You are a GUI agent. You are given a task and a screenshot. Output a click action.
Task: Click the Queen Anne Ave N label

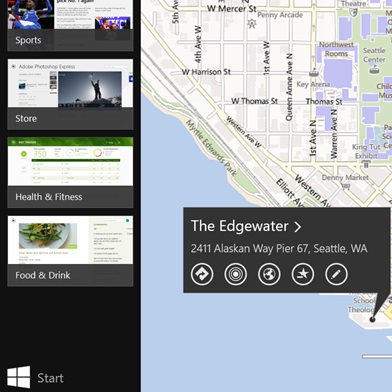click(289, 87)
